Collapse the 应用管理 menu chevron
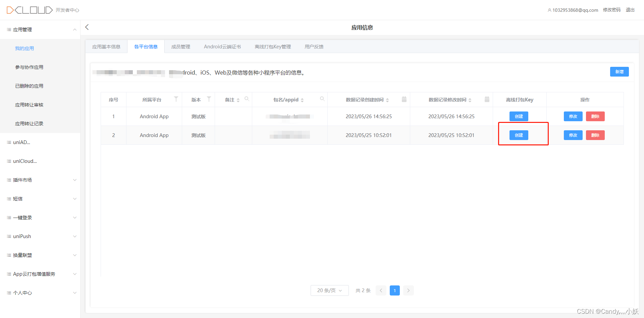Image resolution: width=644 pixels, height=318 pixels. [x=75, y=30]
